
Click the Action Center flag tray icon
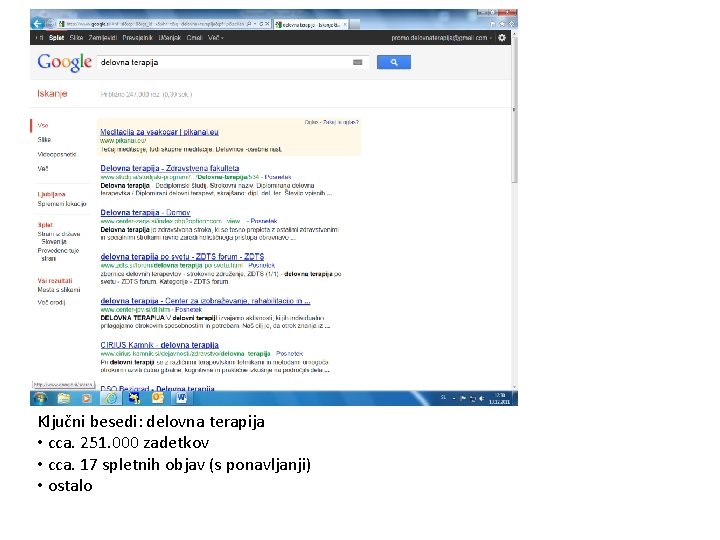coord(463,398)
